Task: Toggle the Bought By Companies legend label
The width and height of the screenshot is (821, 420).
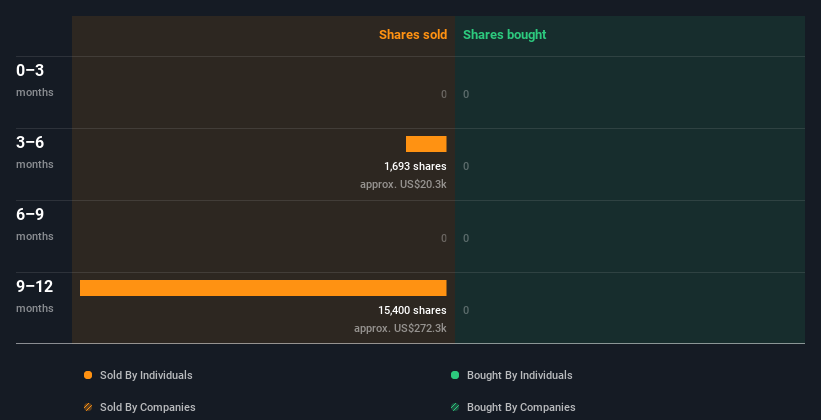Action: pyautogui.click(x=521, y=407)
